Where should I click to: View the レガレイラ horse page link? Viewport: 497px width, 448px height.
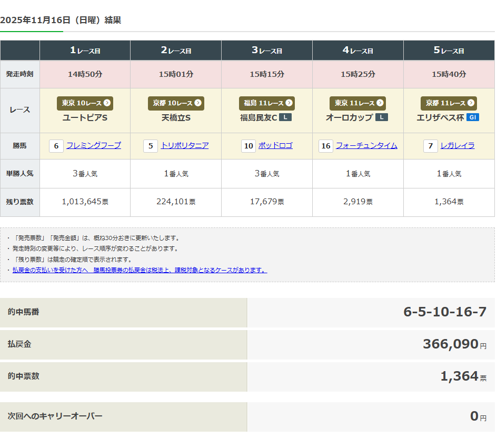coord(458,145)
